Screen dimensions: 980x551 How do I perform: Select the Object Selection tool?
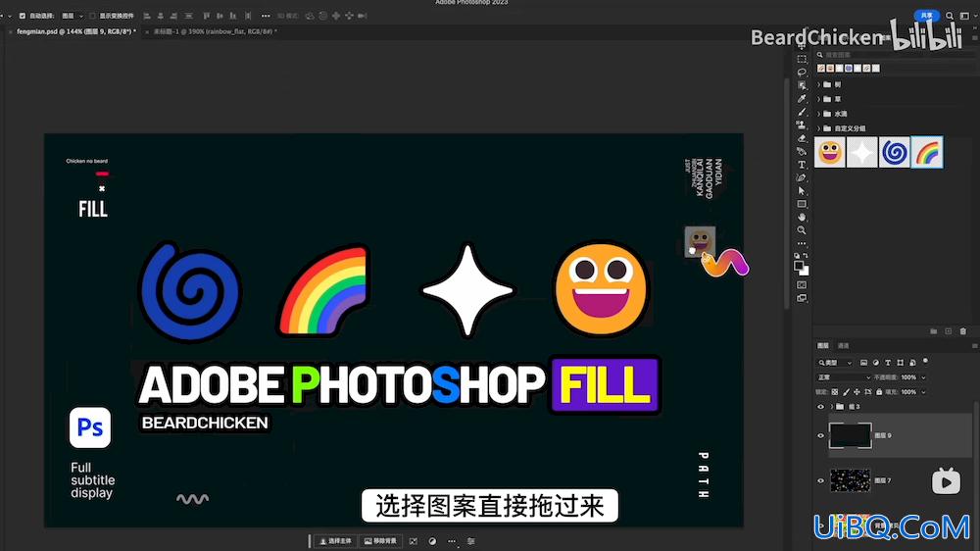click(802, 85)
